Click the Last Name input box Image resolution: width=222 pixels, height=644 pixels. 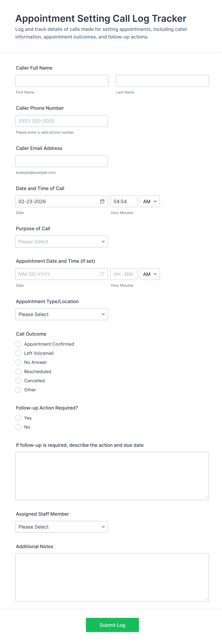coord(162,81)
